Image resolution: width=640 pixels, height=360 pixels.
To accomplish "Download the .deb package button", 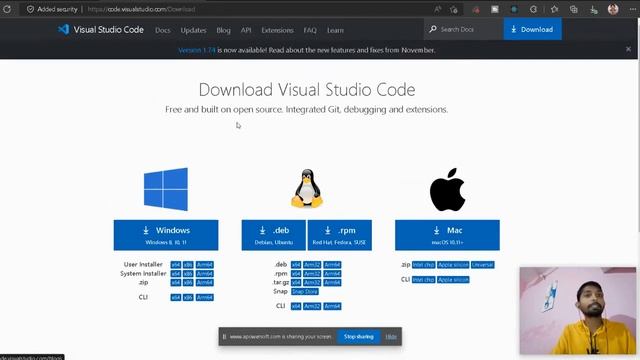I will pos(273,235).
